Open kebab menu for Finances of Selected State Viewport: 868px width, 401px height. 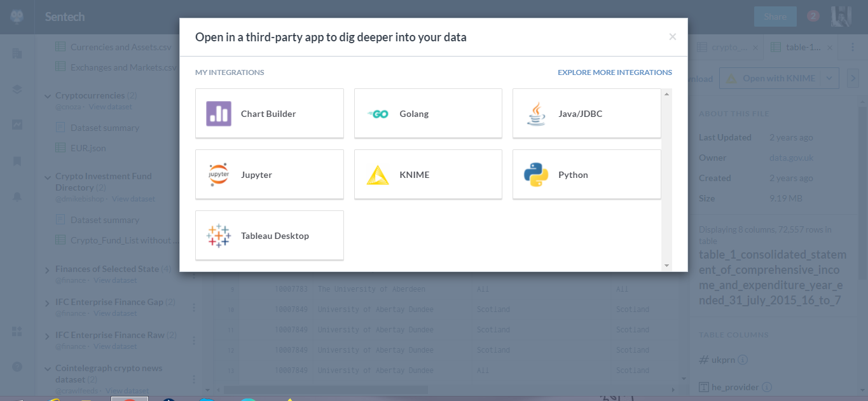[x=194, y=275]
